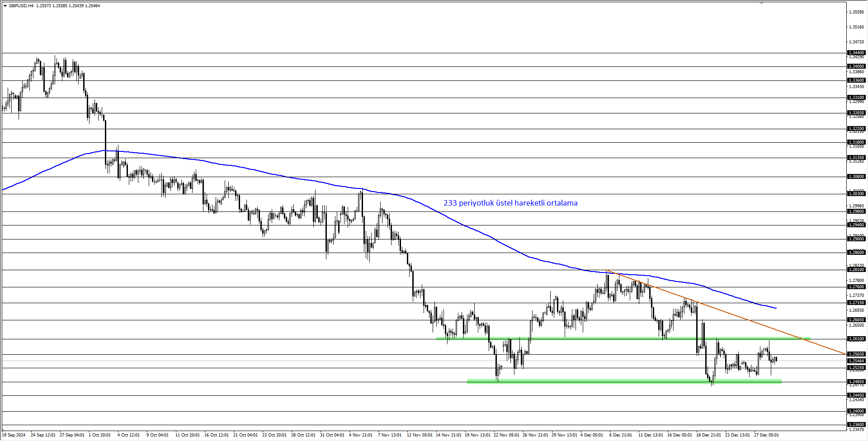This screenshot has height=441, width=868.
Task: Click the '1 Oct 20:01' time axis label
Action: click(100, 435)
